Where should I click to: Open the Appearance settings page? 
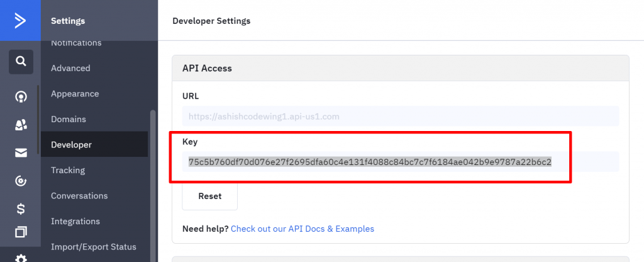tap(75, 94)
